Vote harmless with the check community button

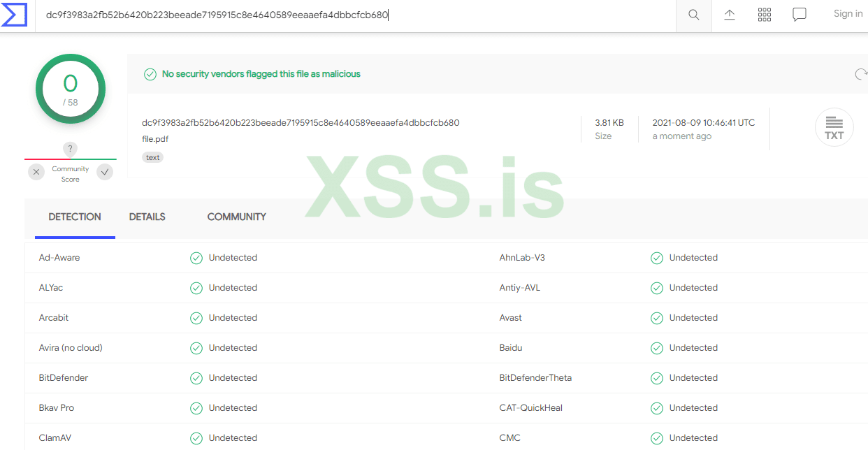(x=105, y=171)
